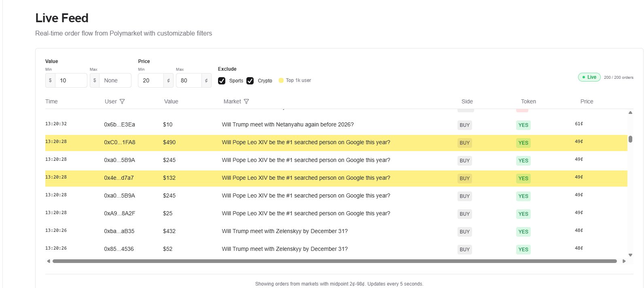This screenshot has height=288, width=644.
Task: Click the Price Max field showing 80
Action: tap(189, 80)
